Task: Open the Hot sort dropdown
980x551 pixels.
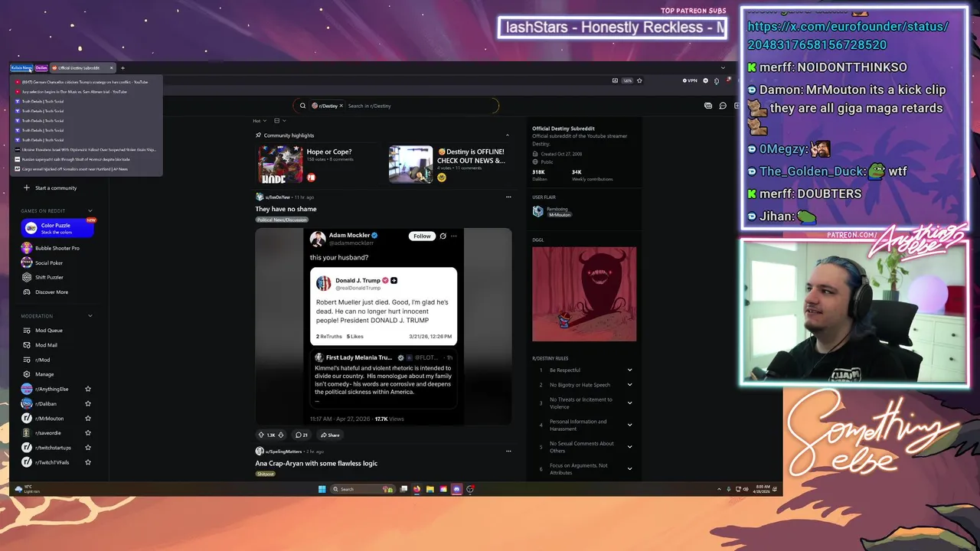Action: [x=260, y=120]
